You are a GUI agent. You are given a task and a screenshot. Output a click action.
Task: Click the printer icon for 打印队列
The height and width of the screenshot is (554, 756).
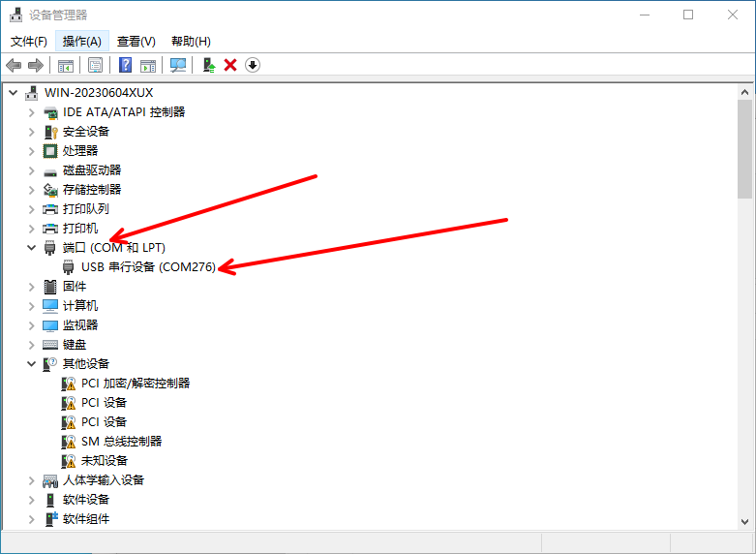[50, 209]
